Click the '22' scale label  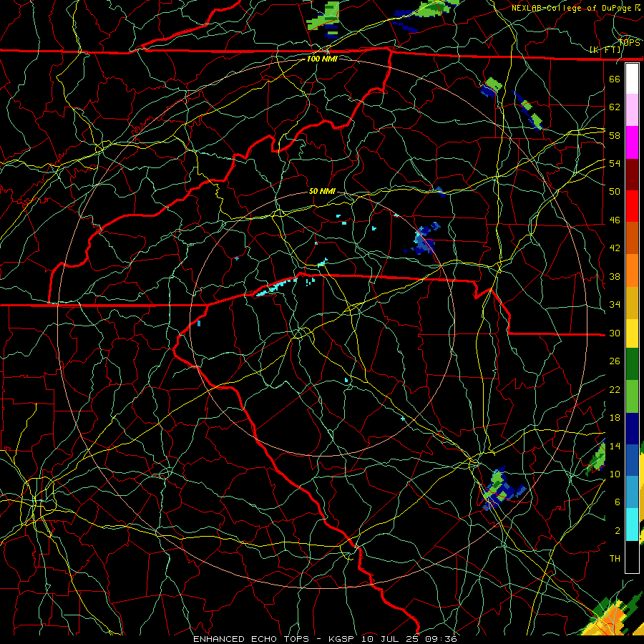click(615, 389)
